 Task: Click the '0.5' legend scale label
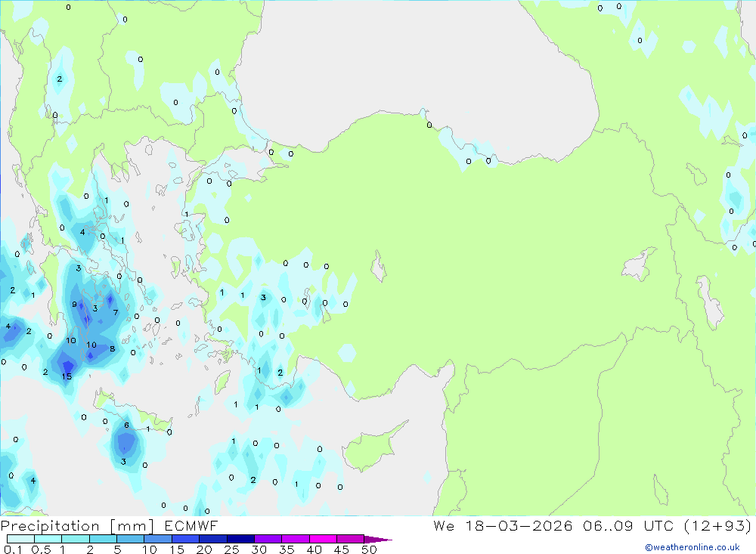click(41, 549)
